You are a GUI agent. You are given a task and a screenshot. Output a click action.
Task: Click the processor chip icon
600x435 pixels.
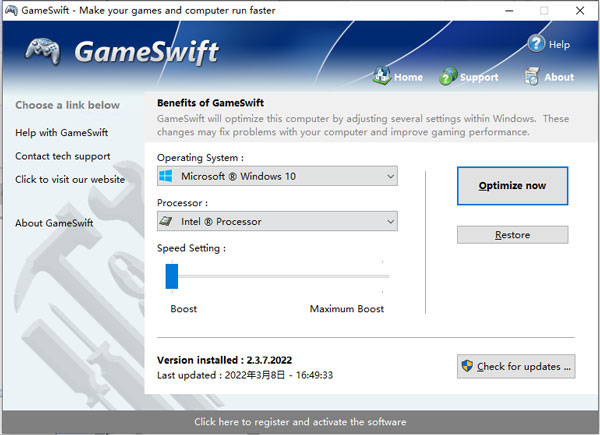(166, 221)
